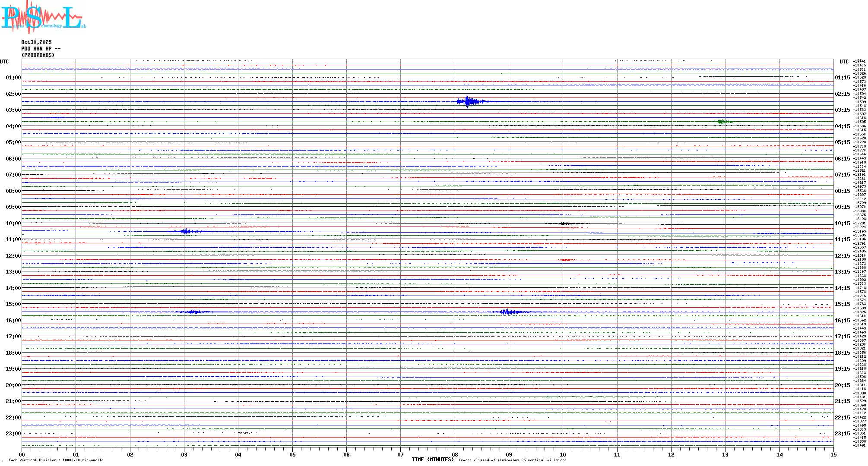Click the blue seismic burst on the 10:30 trace

coord(186,232)
